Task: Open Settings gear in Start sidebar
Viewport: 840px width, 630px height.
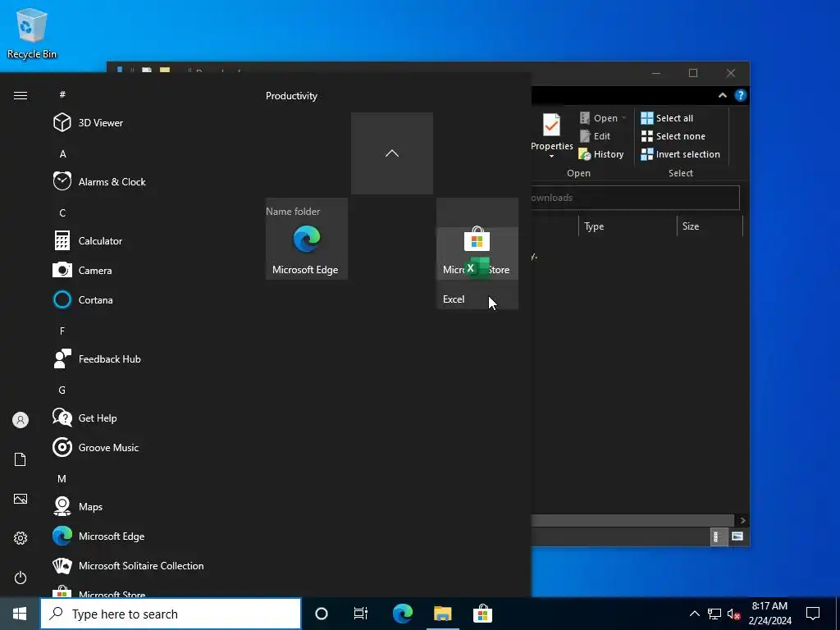Action: coord(21,538)
